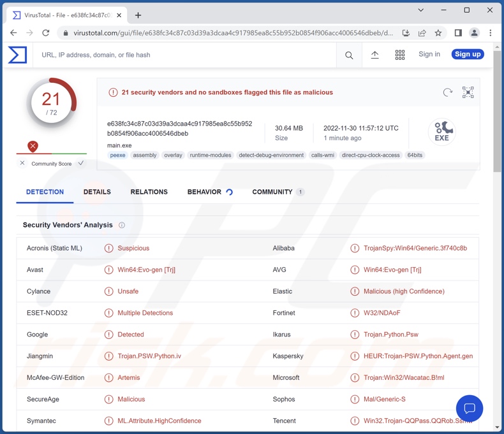Click Trojan.PSW.Python.iv Jiangmin result

tap(149, 356)
